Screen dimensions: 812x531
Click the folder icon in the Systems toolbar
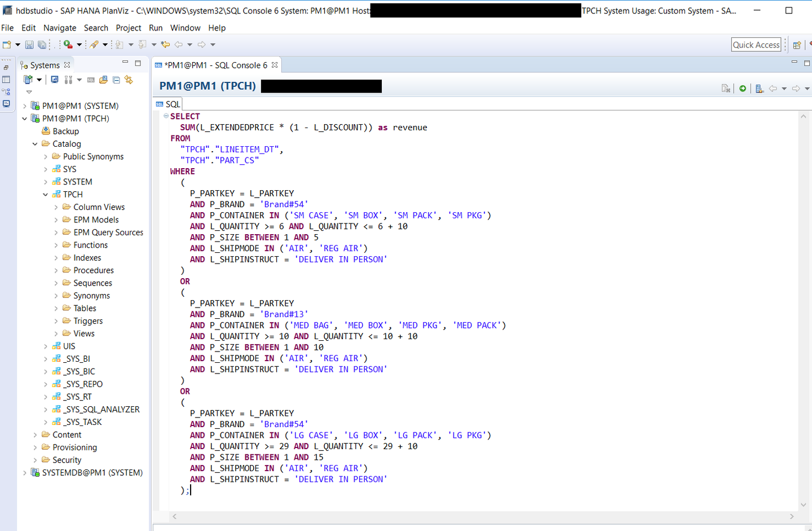pyautogui.click(x=103, y=80)
